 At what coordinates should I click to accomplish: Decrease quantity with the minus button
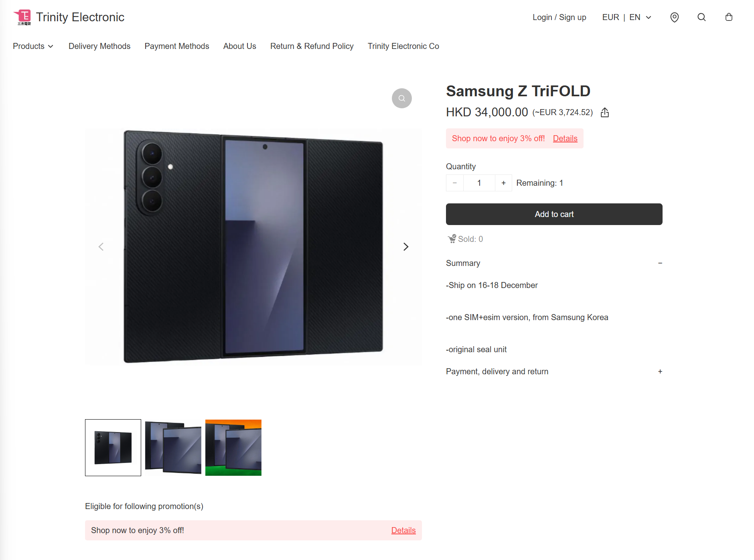455,183
